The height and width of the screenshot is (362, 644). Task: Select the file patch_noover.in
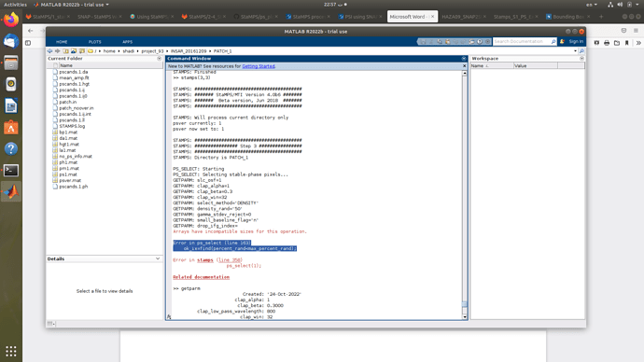click(77, 108)
